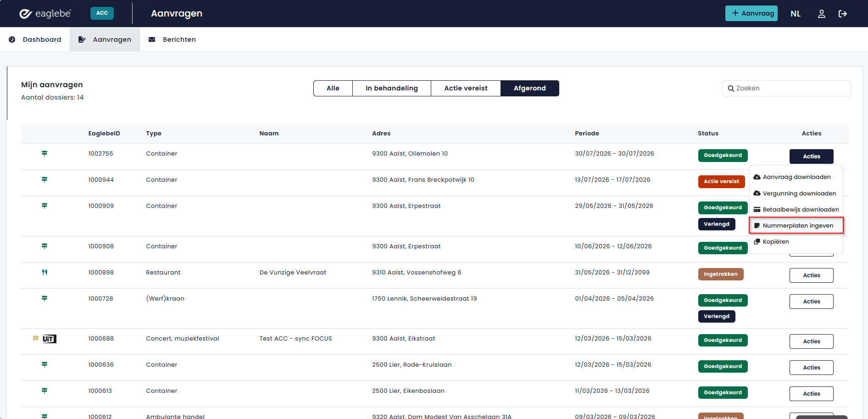Viewport: 868px width, 419px height.
Task: Click the search magnifier icon
Action: (x=731, y=89)
